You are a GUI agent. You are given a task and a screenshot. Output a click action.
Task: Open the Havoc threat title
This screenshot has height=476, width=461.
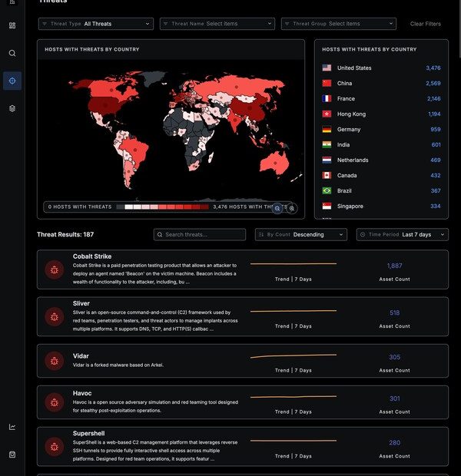[82, 393]
